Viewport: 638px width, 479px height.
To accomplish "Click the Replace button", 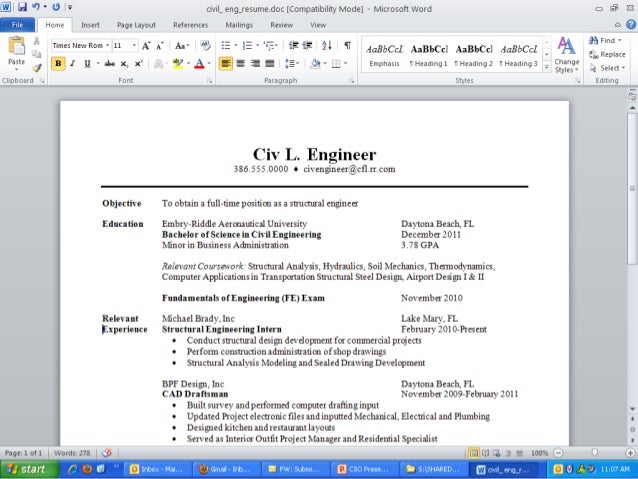I will point(607,54).
